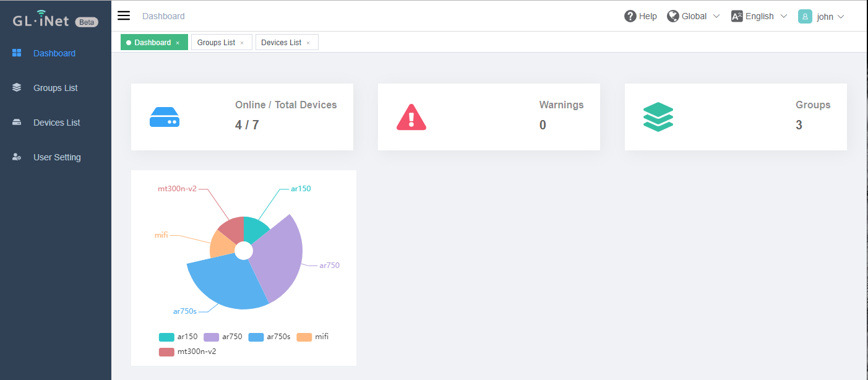Click the ar750 pie chart label
This screenshot has width=868, height=380.
point(329,266)
